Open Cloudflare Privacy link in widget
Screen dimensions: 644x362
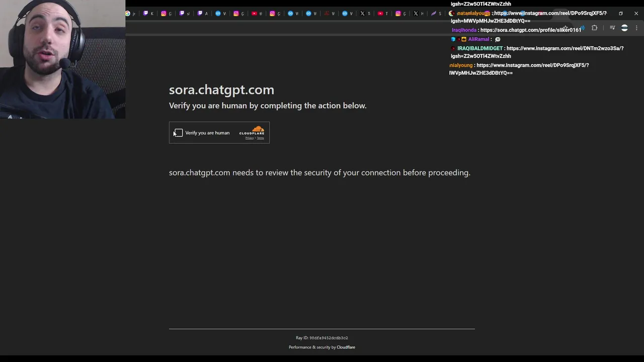250,138
